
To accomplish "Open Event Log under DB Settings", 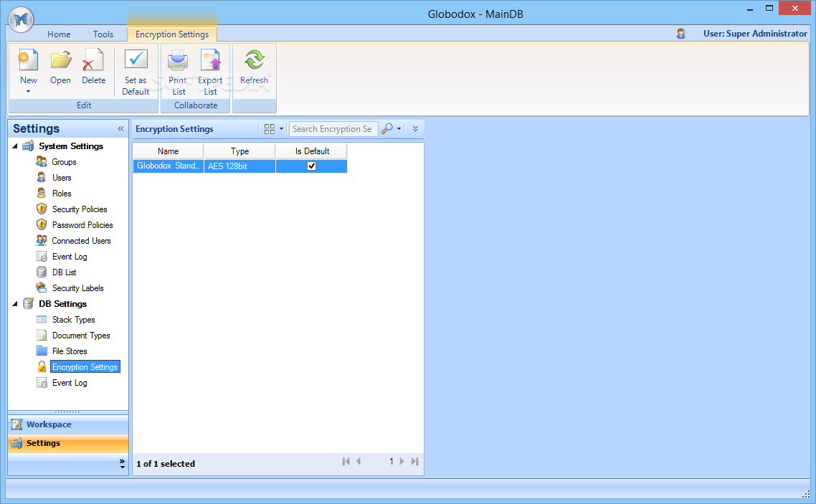I will pos(70,383).
